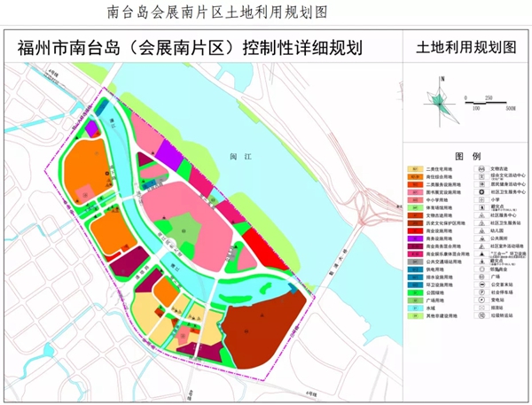
Task: Select the 水域 light cyan swatch
Action: [x=415, y=308]
